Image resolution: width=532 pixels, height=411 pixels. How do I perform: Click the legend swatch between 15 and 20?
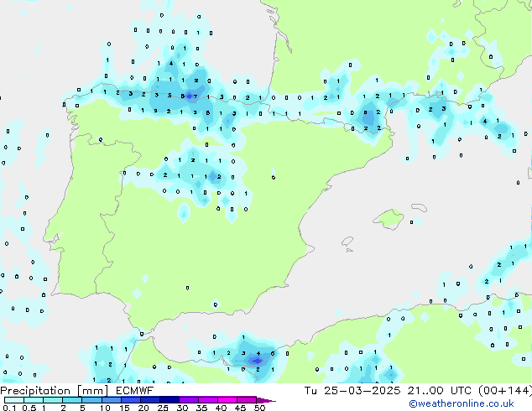pos(131,400)
